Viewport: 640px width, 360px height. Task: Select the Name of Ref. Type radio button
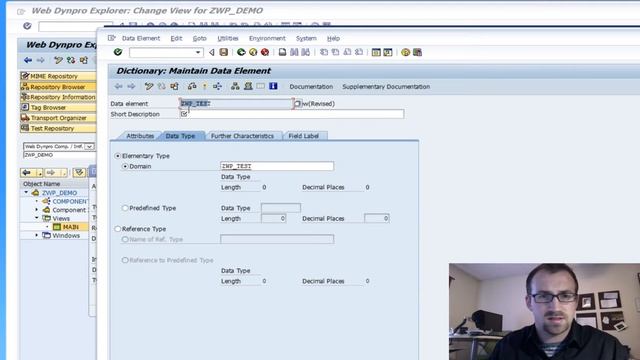[x=125, y=239]
